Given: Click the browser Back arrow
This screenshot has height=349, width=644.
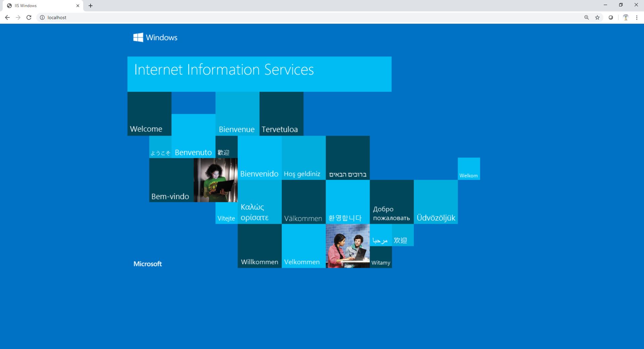Looking at the screenshot, I should [7, 17].
